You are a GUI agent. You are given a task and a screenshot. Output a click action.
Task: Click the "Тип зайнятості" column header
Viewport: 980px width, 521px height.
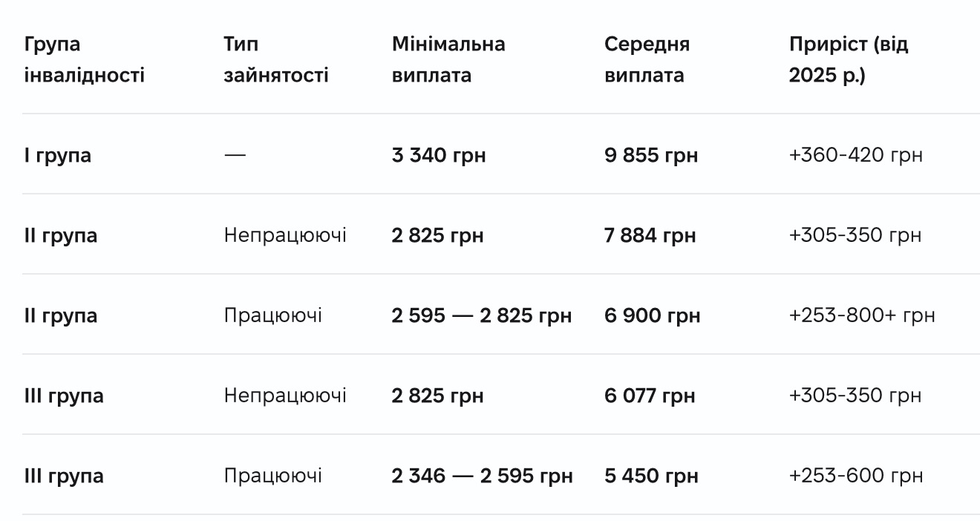click(275, 59)
